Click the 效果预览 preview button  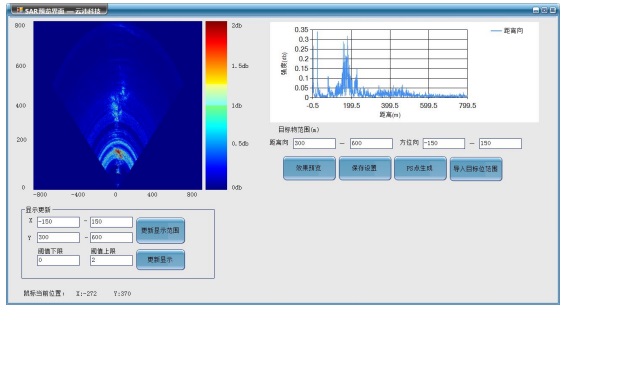(309, 168)
